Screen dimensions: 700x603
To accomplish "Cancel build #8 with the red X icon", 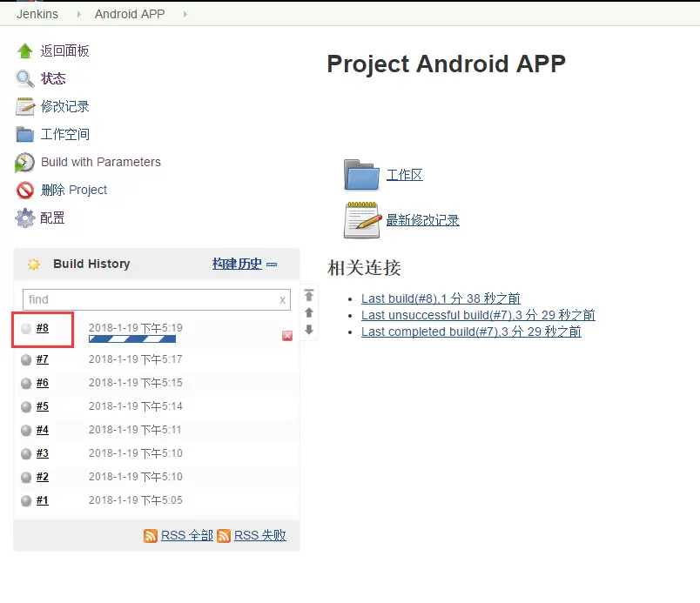I will tap(287, 336).
